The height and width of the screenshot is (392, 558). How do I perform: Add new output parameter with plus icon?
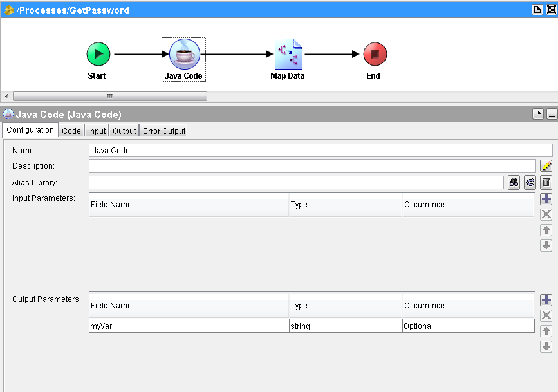(546, 300)
